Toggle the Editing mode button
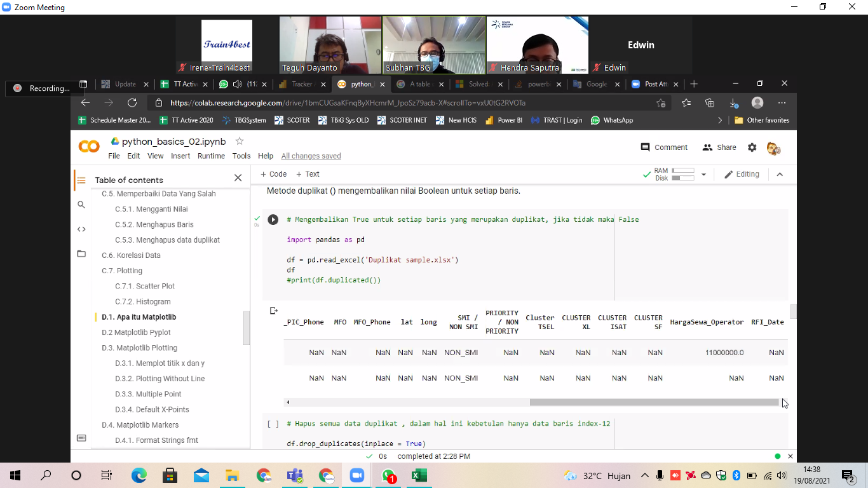 [x=742, y=174]
